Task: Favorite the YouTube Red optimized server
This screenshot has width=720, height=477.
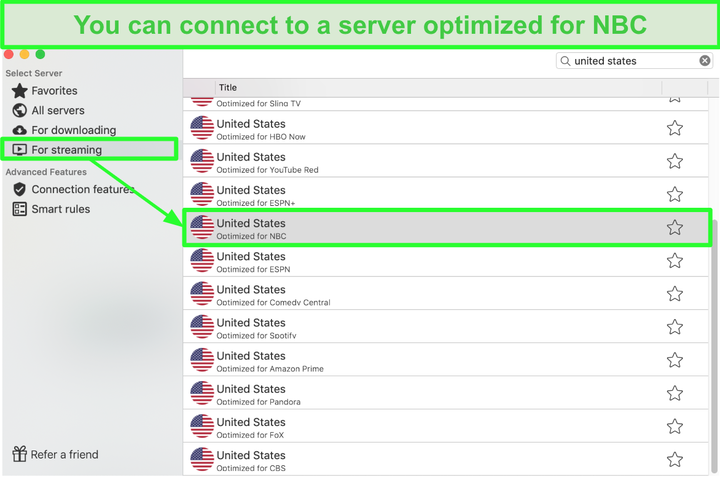Action: (x=675, y=161)
